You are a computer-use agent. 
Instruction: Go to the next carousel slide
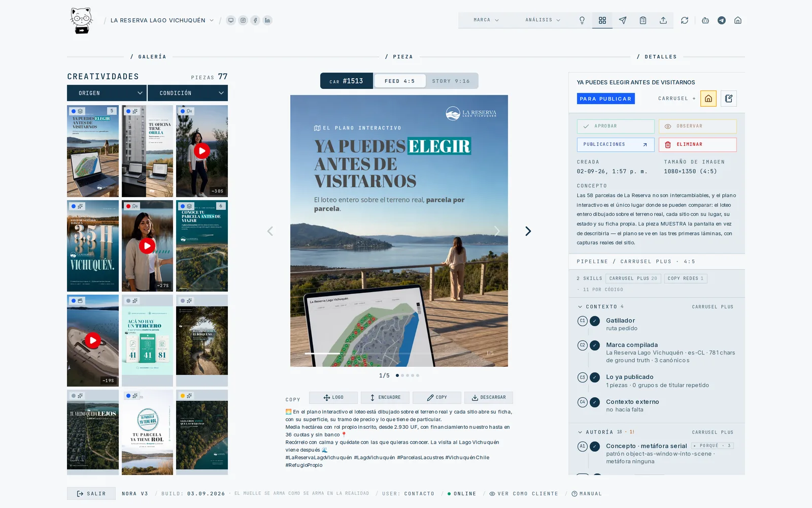[528, 231]
